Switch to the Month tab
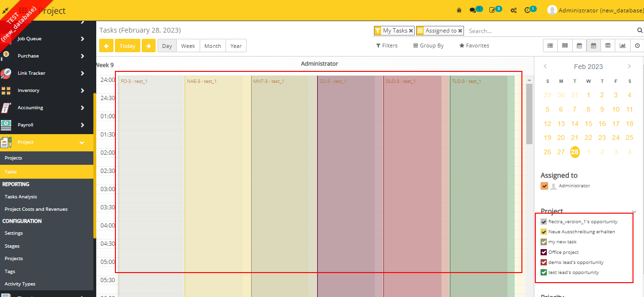 click(x=212, y=46)
